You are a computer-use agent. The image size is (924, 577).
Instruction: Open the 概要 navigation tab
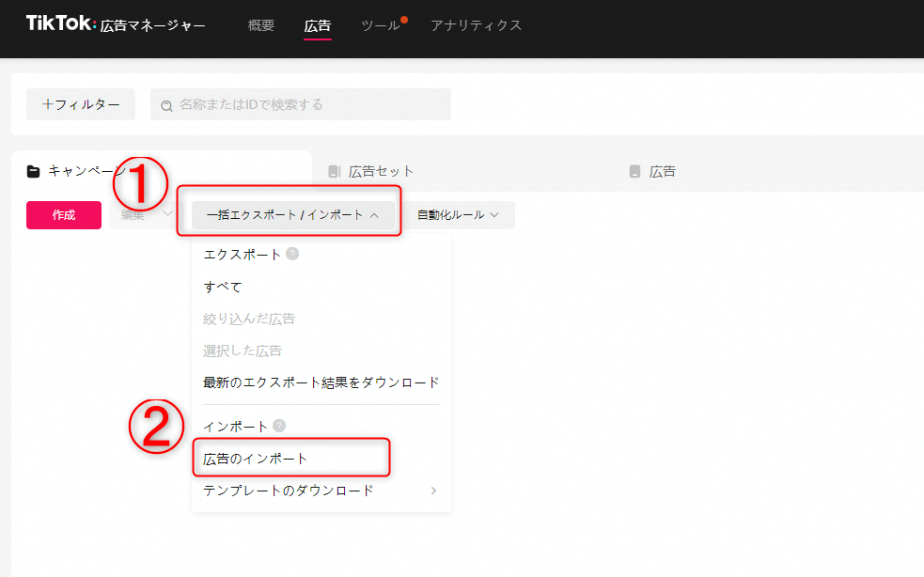(261, 25)
